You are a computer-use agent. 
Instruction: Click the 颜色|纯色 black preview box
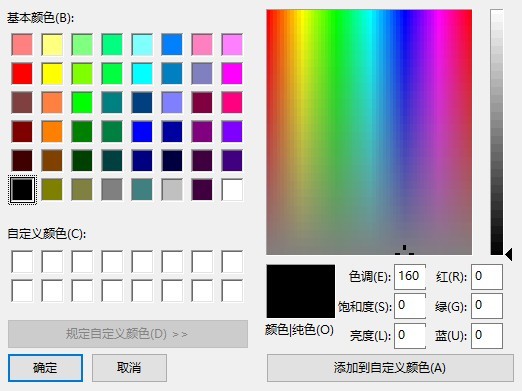coord(301,291)
